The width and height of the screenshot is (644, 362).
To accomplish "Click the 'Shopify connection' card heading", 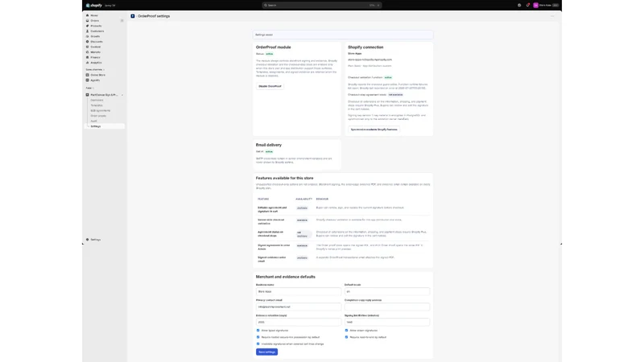I will point(365,47).
